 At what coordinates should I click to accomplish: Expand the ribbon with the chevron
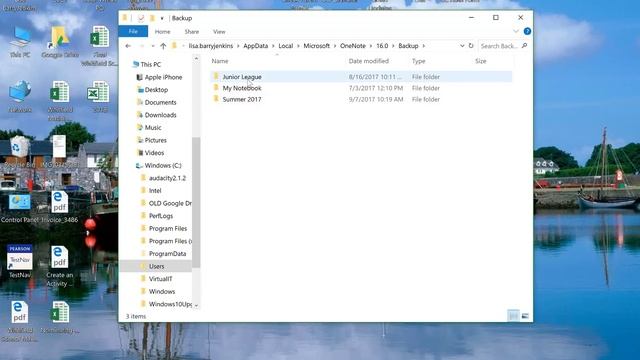pyautogui.click(x=516, y=31)
